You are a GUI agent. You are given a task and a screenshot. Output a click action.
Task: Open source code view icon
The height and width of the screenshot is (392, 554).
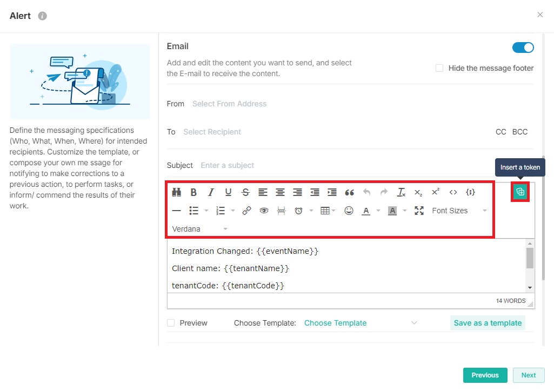(x=453, y=192)
